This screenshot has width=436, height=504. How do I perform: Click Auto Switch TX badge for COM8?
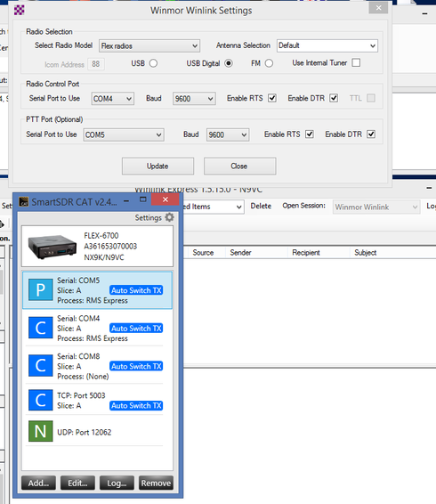click(x=136, y=366)
